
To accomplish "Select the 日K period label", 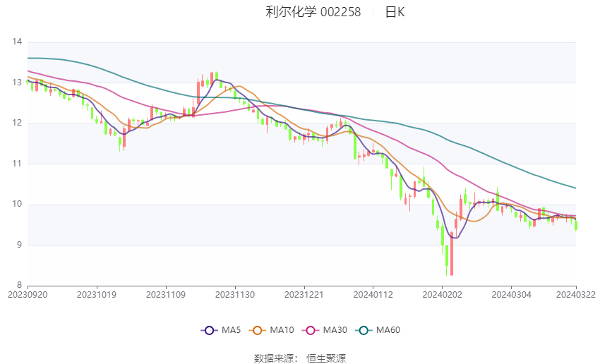I will tap(395, 12).
